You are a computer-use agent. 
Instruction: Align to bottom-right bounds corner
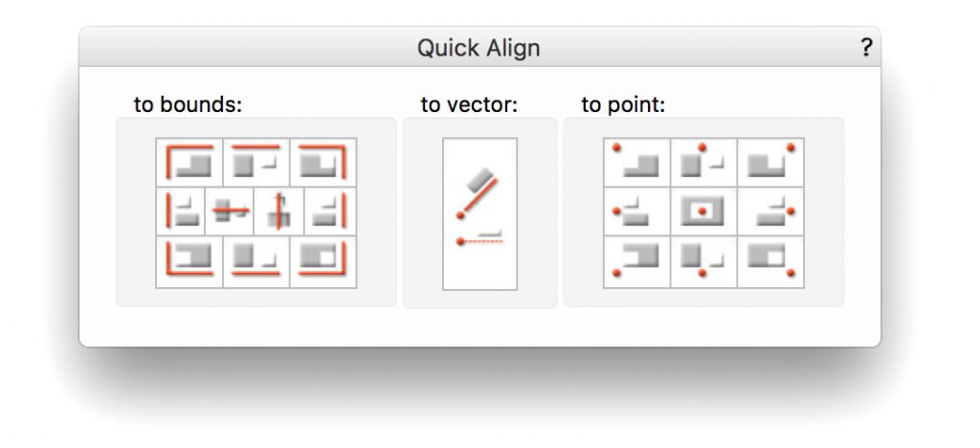click(x=323, y=261)
